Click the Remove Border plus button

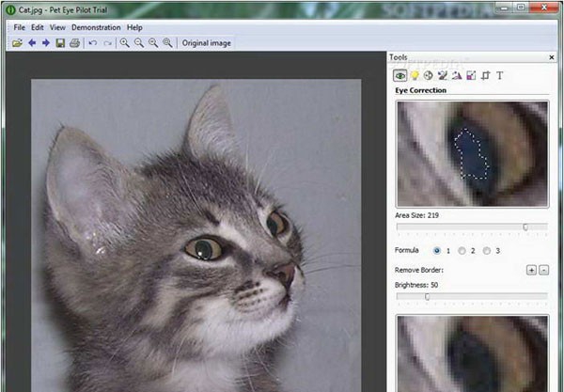point(531,270)
